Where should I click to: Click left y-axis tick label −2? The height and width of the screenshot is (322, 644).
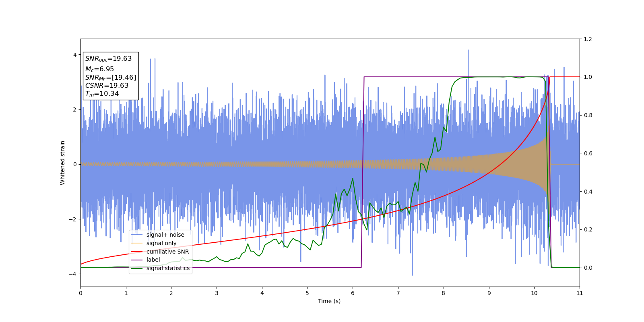click(x=72, y=219)
